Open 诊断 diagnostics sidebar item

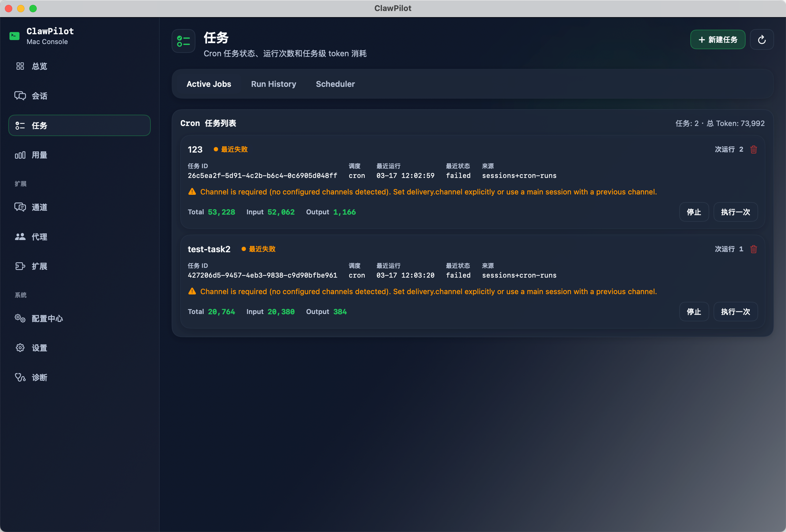point(39,377)
